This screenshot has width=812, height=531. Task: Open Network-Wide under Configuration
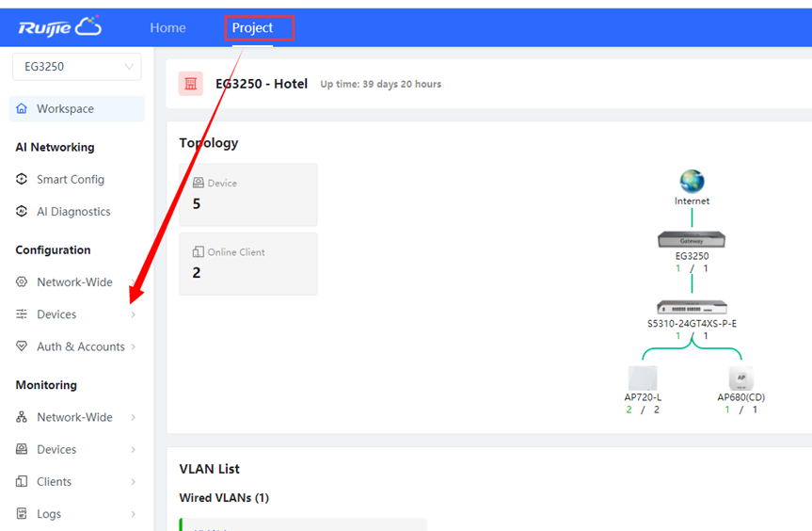(74, 282)
